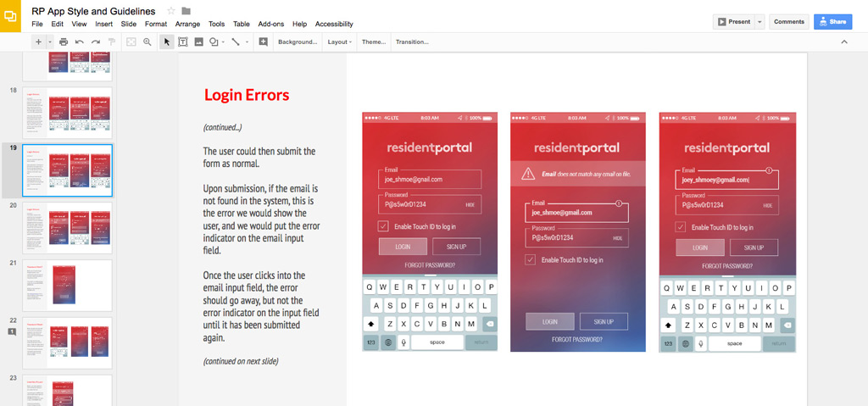Open the Google Slides home icon
This screenshot has height=406, width=868.
10,16
